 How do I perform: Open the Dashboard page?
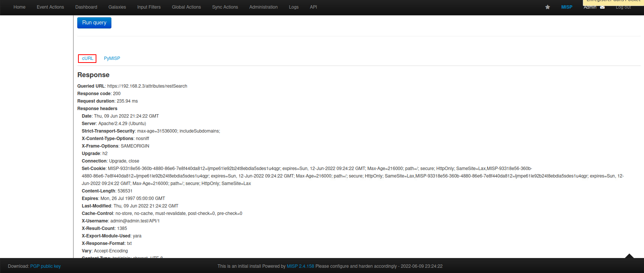(x=86, y=7)
